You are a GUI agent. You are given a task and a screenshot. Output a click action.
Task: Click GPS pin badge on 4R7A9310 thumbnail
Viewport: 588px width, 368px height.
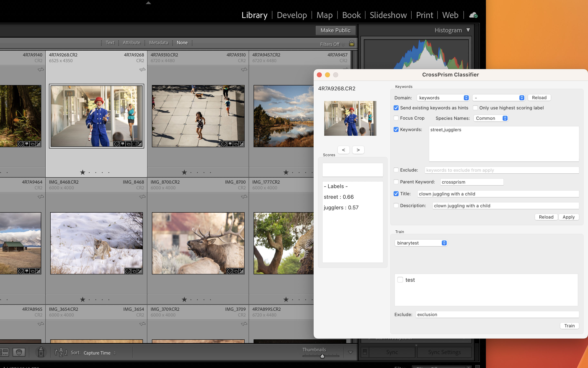[230, 144]
